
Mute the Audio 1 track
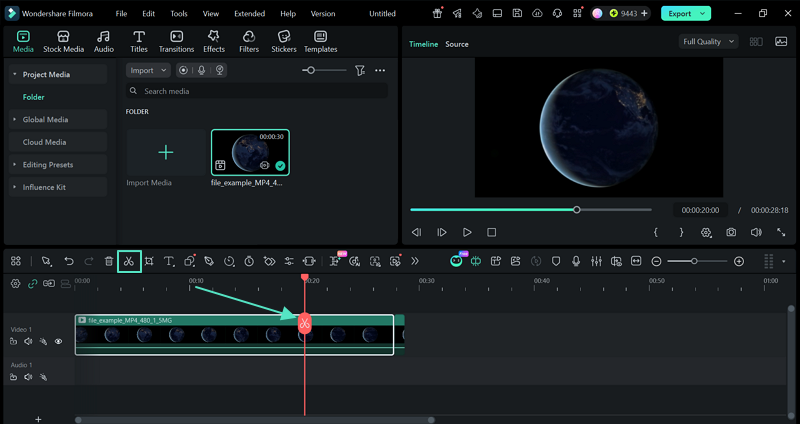(x=29, y=377)
